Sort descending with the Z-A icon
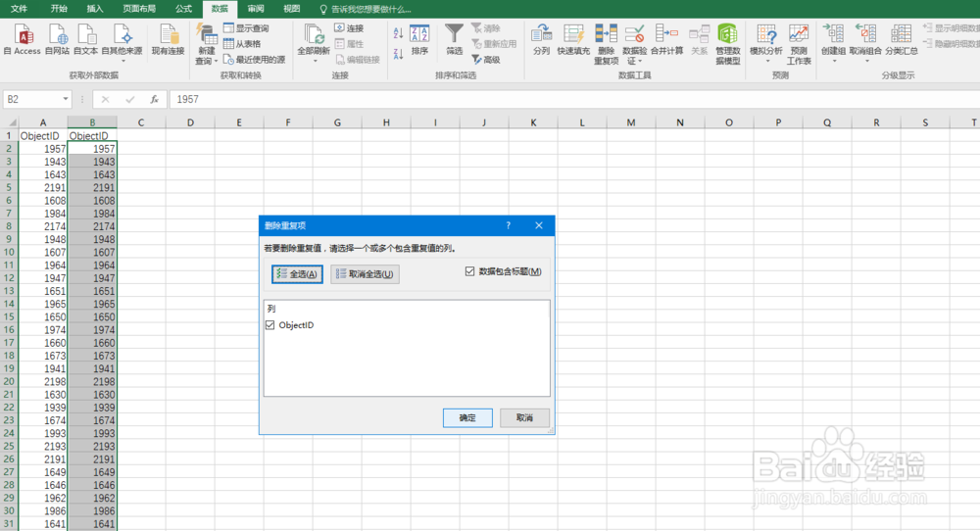 click(398, 54)
